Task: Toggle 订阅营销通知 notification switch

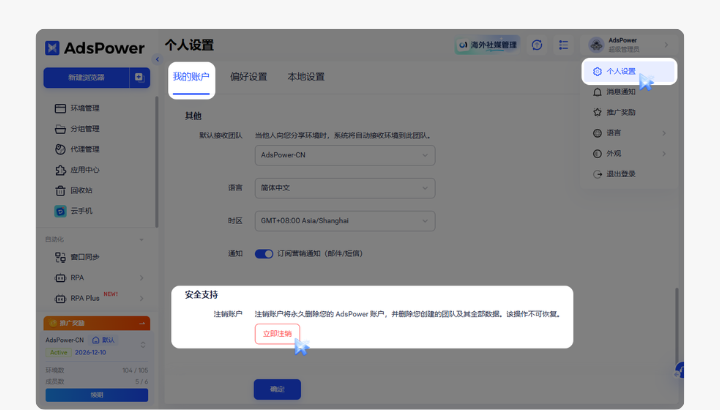Action: pyautogui.click(x=264, y=254)
